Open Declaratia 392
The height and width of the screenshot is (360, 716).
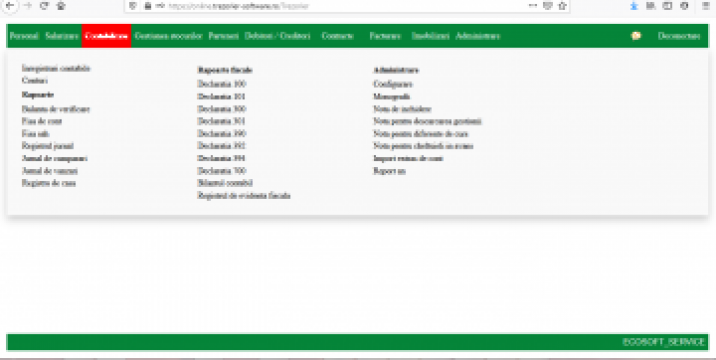[221, 146]
